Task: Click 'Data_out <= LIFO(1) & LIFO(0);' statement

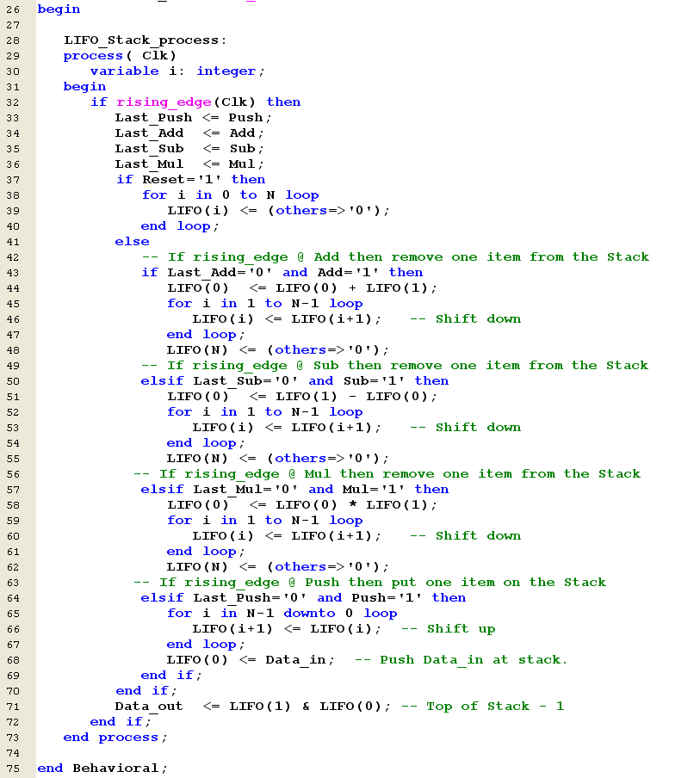Action: coord(252,706)
